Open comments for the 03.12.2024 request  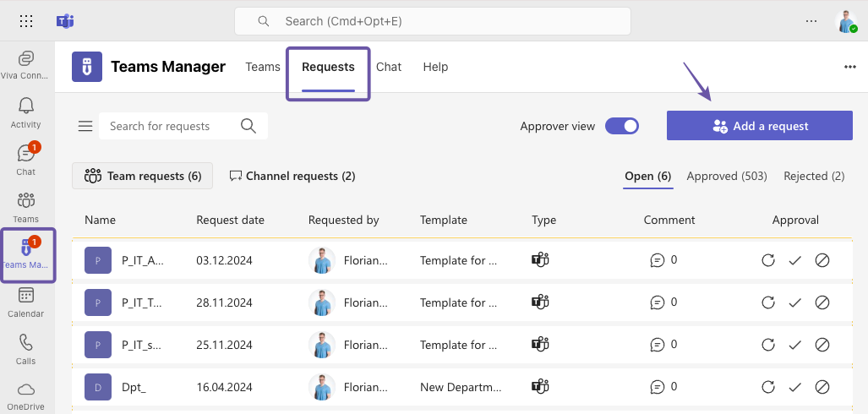pos(663,259)
